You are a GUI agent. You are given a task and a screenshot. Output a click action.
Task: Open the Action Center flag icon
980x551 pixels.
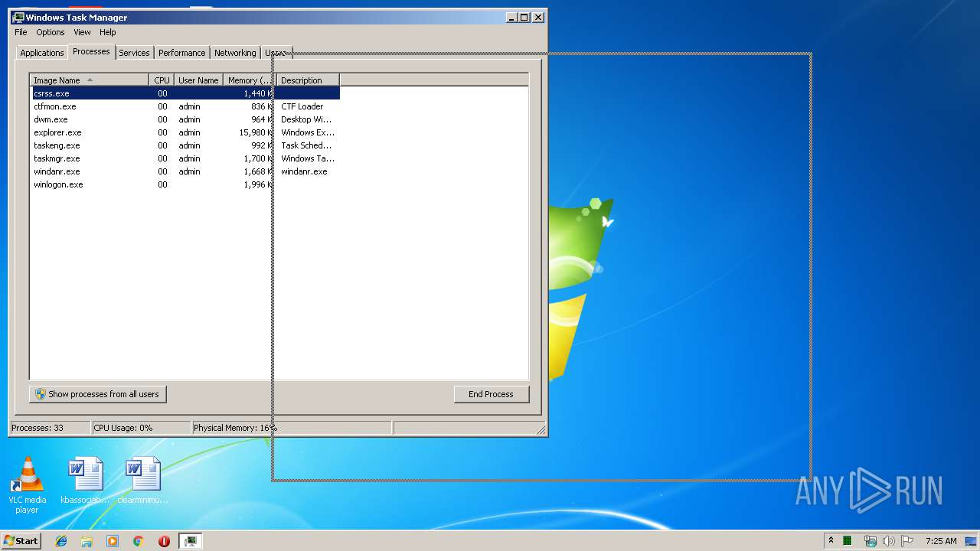(x=907, y=541)
